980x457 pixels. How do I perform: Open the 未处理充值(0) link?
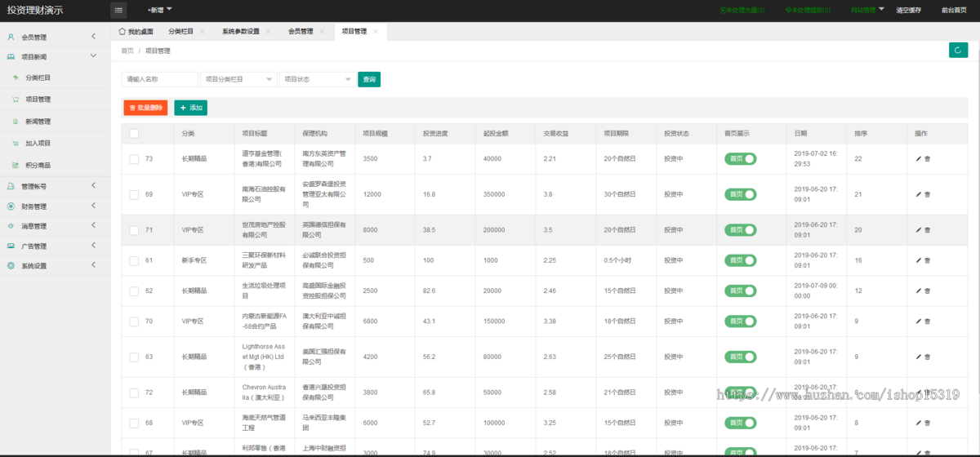[742, 11]
